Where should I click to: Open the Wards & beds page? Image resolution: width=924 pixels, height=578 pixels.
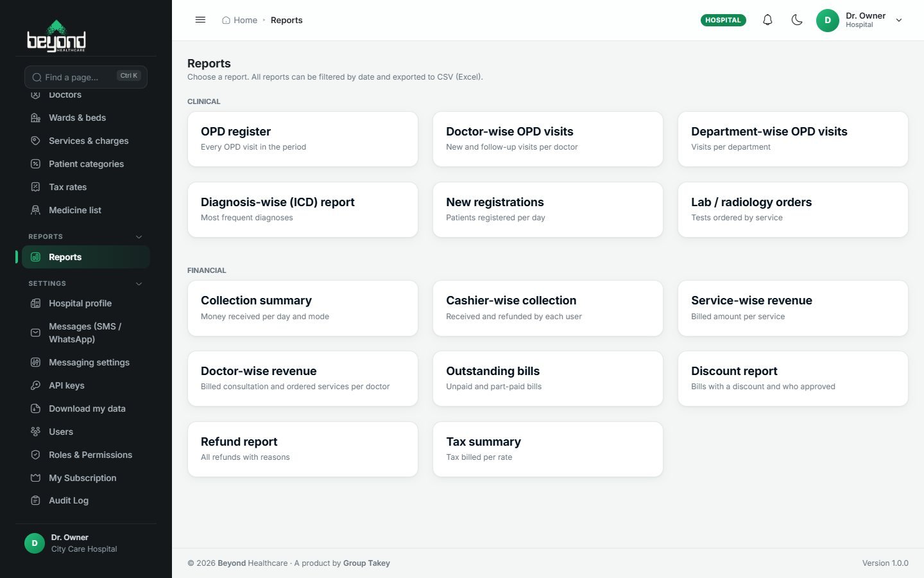(86, 118)
